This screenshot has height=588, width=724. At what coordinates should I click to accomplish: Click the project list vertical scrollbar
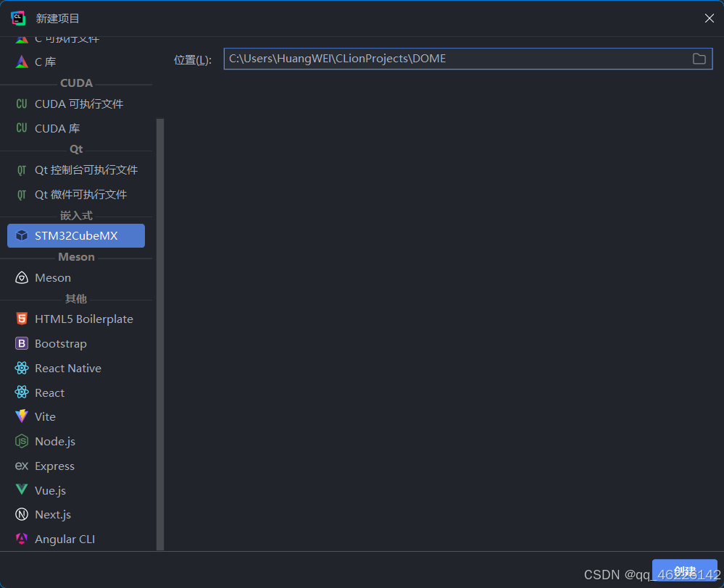point(160,334)
